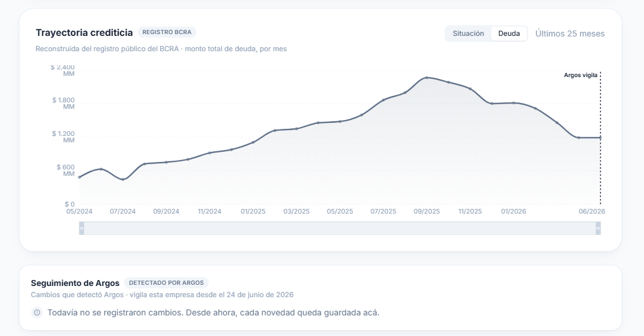Click the 'Reconstruida del registro público' subtitle
644x336 pixels.
[x=161, y=49]
